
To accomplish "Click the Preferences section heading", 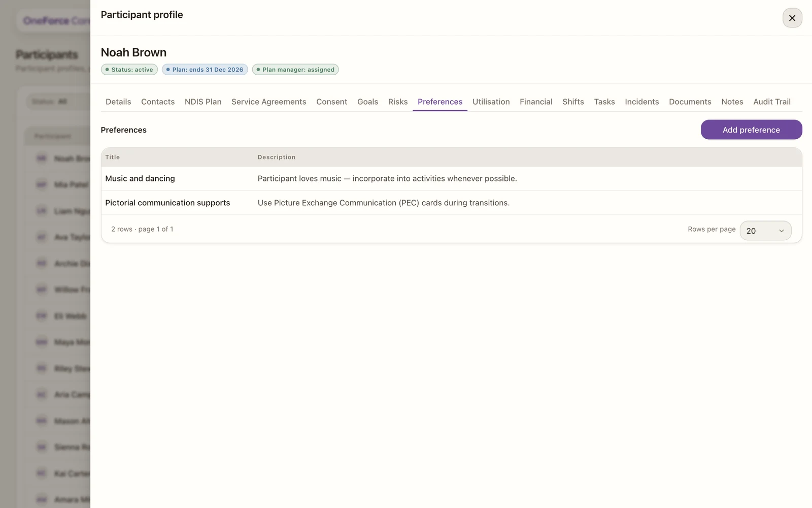I will (x=123, y=130).
